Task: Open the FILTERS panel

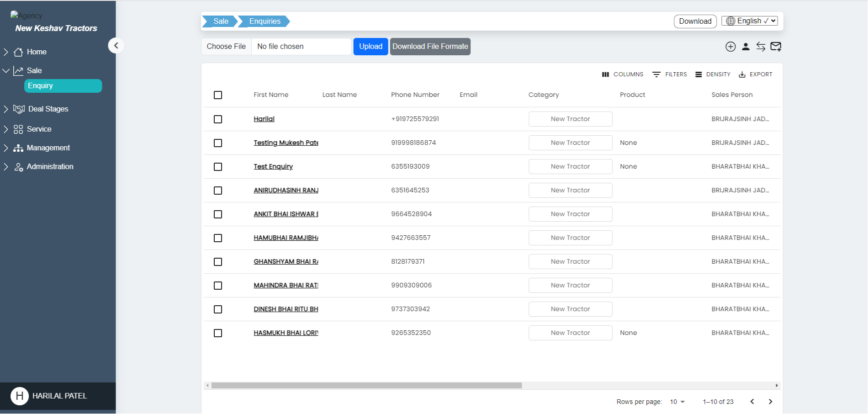Action: (669, 74)
